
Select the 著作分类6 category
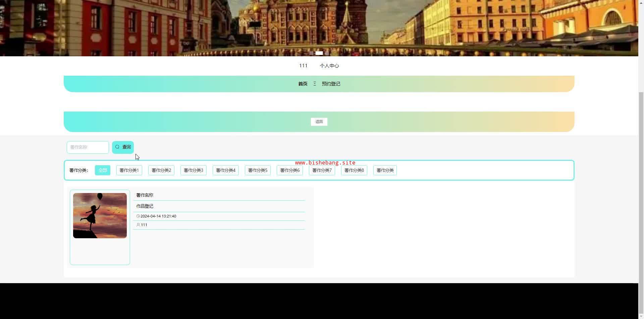tap(290, 170)
